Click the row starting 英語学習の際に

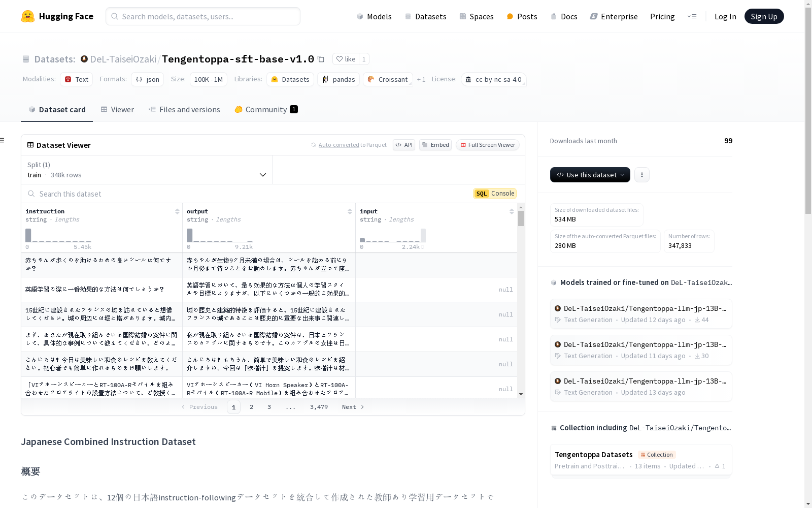[269, 290]
